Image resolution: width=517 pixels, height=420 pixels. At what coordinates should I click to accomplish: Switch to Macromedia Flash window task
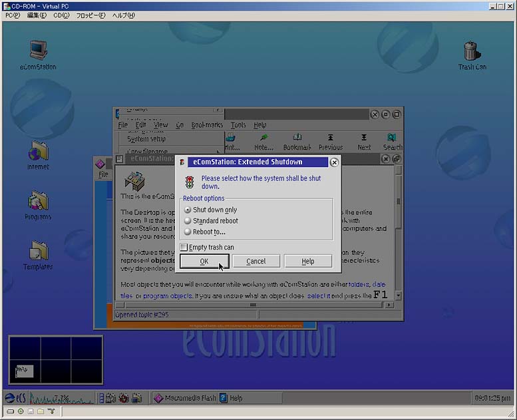tap(185, 398)
